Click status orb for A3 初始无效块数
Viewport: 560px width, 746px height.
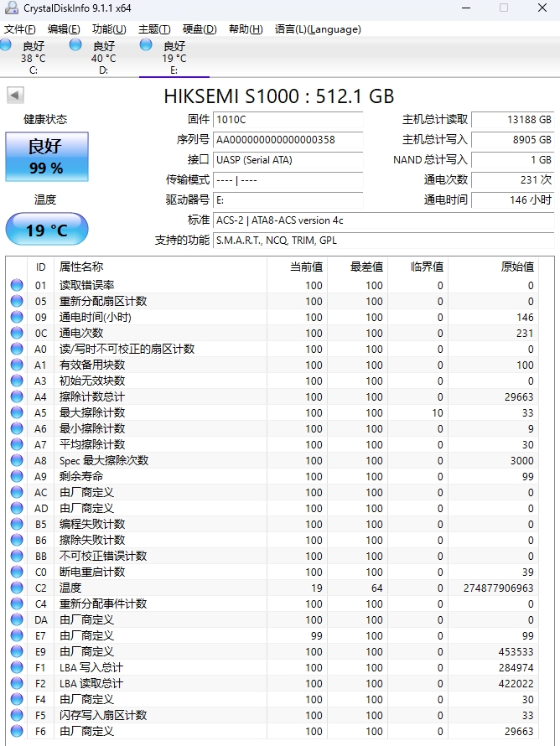pyautogui.click(x=17, y=381)
